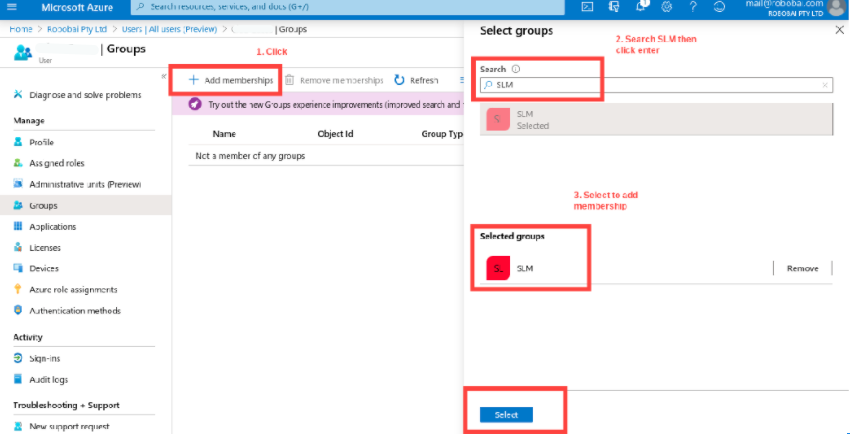This screenshot has height=434, width=850.
Task: Open the feedback smiley icon
Action: coord(719,7)
